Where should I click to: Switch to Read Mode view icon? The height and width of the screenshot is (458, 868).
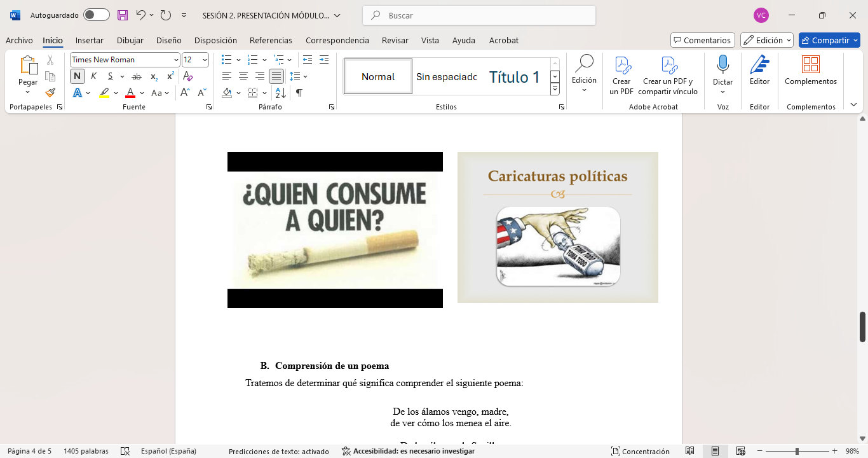(689, 451)
